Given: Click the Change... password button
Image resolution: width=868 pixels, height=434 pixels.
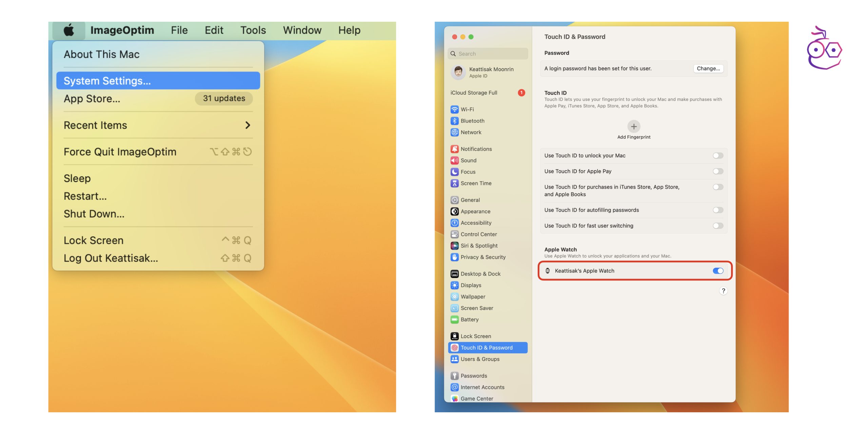Looking at the screenshot, I should (708, 68).
